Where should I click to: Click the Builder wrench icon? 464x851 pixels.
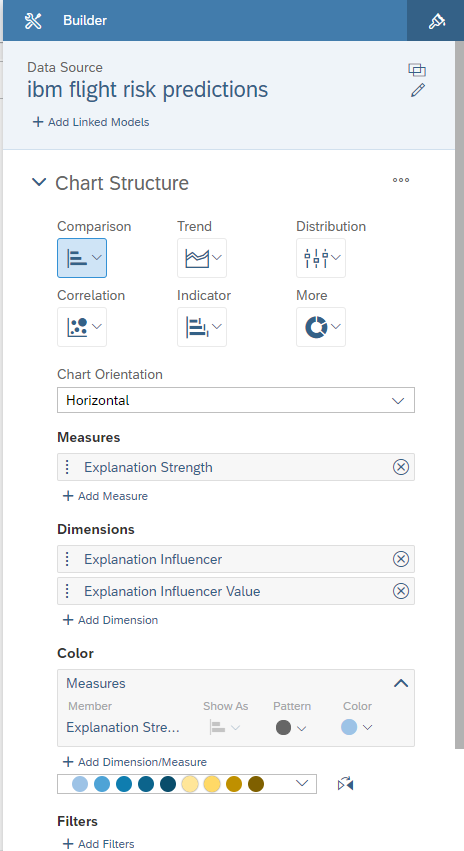point(33,21)
